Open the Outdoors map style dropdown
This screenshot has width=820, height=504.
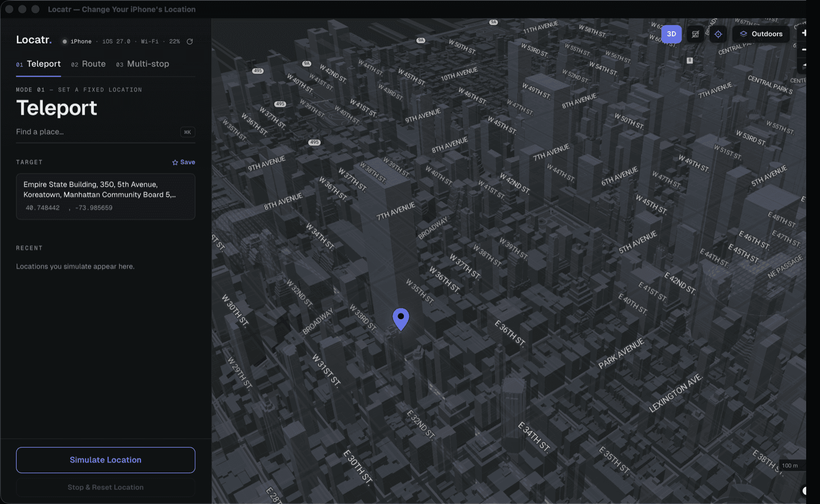coord(761,34)
